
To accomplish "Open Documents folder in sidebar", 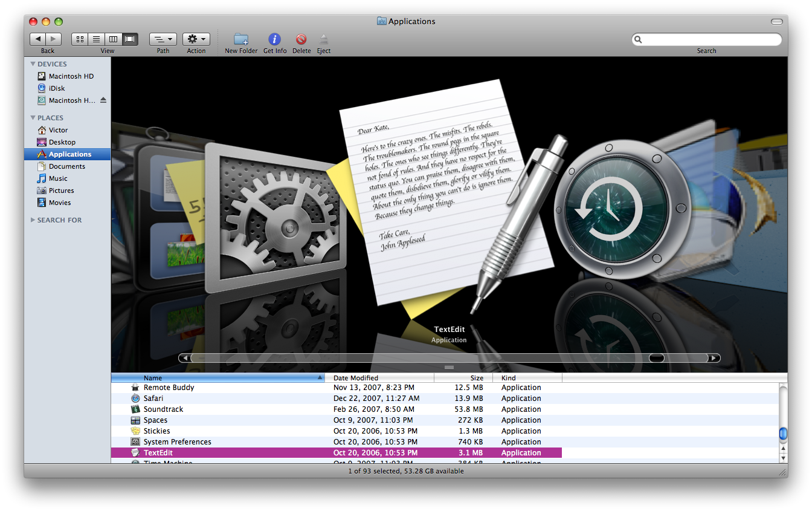I will [x=67, y=166].
